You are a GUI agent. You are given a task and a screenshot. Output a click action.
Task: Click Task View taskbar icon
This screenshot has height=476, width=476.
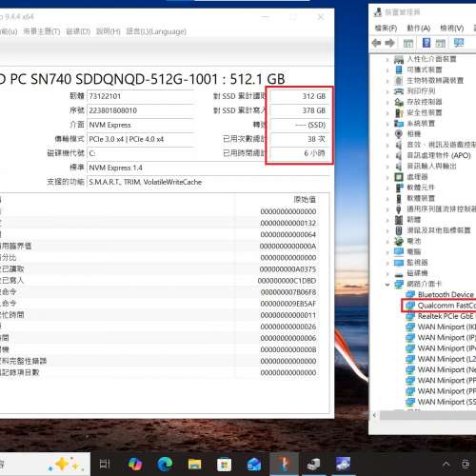click(105, 465)
